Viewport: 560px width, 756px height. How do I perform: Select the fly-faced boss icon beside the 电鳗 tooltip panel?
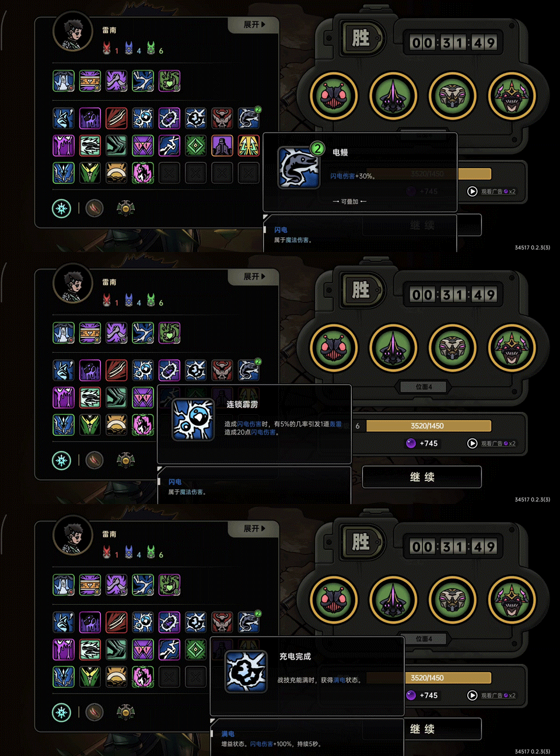tap(334, 96)
